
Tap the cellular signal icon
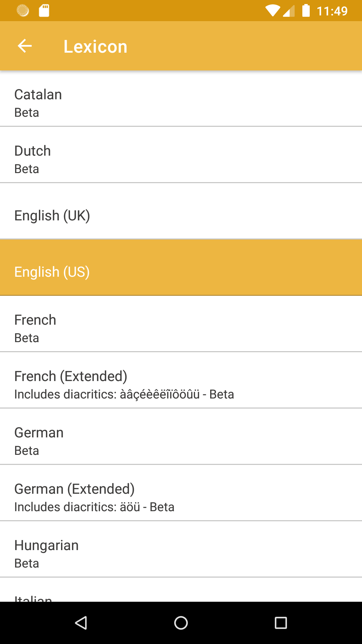pyautogui.click(x=289, y=11)
